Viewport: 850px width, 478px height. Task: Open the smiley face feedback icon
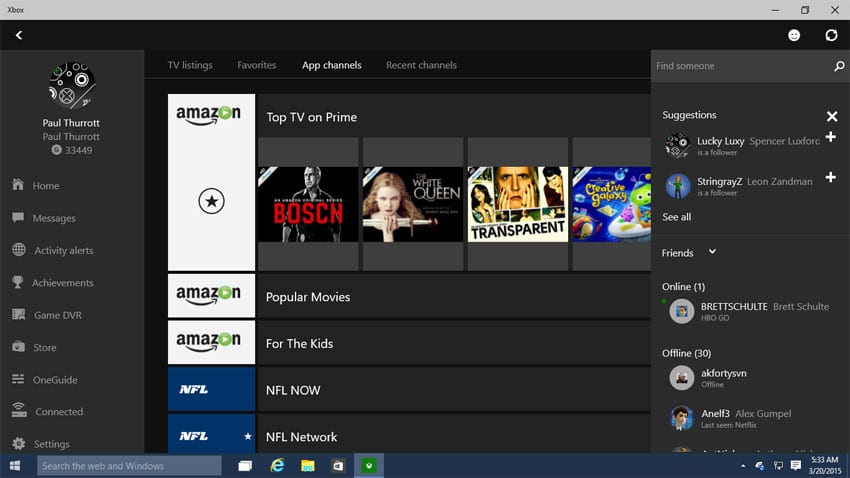pos(794,35)
